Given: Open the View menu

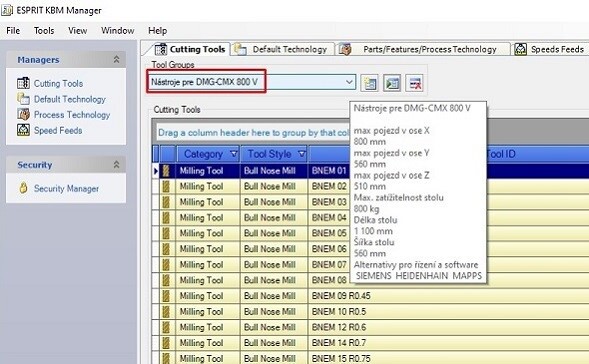Looking at the screenshot, I should point(77,30).
